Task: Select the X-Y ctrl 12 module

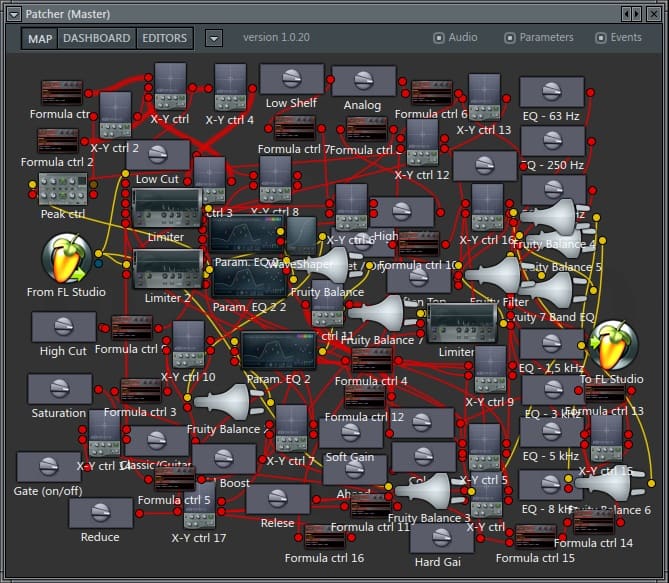Action: [422, 143]
